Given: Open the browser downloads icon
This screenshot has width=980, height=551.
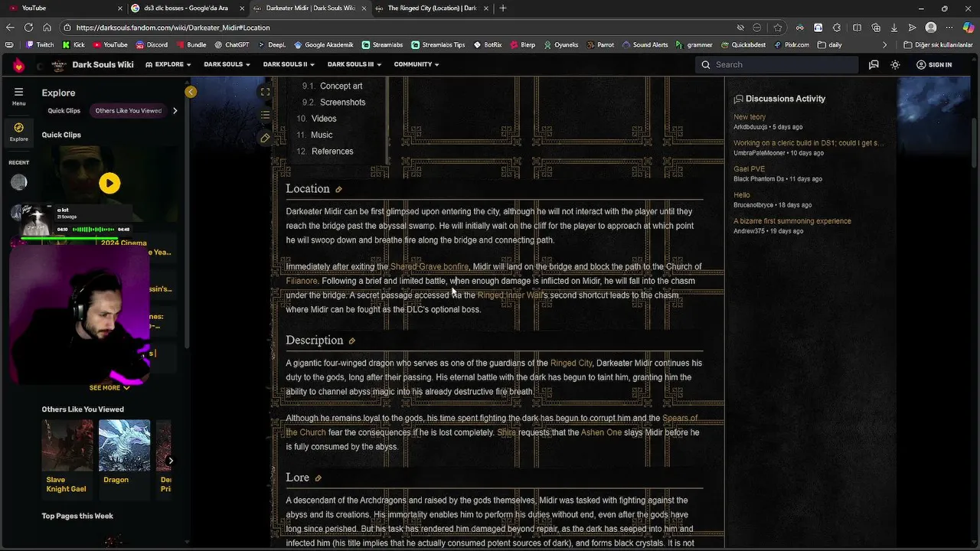Looking at the screenshot, I should pyautogui.click(x=893, y=28).
